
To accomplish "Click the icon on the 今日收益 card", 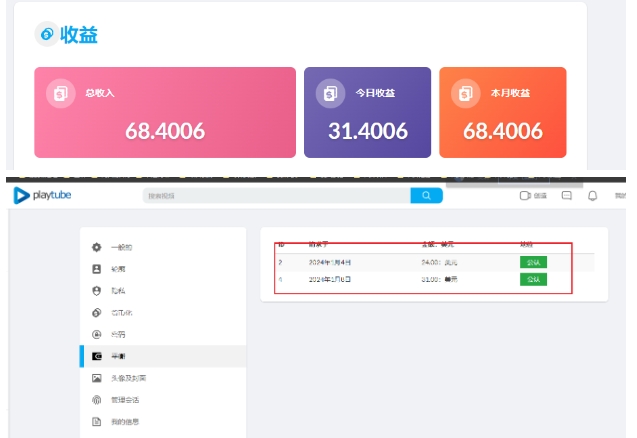I will tap(330, 93).
